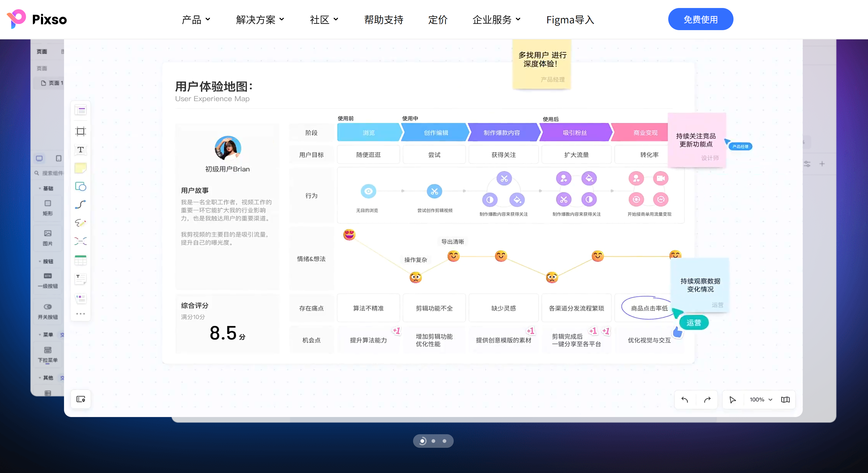868x473 pixels.
Task: Click the 免费使用 button
Action: click(x=701, y=19)
